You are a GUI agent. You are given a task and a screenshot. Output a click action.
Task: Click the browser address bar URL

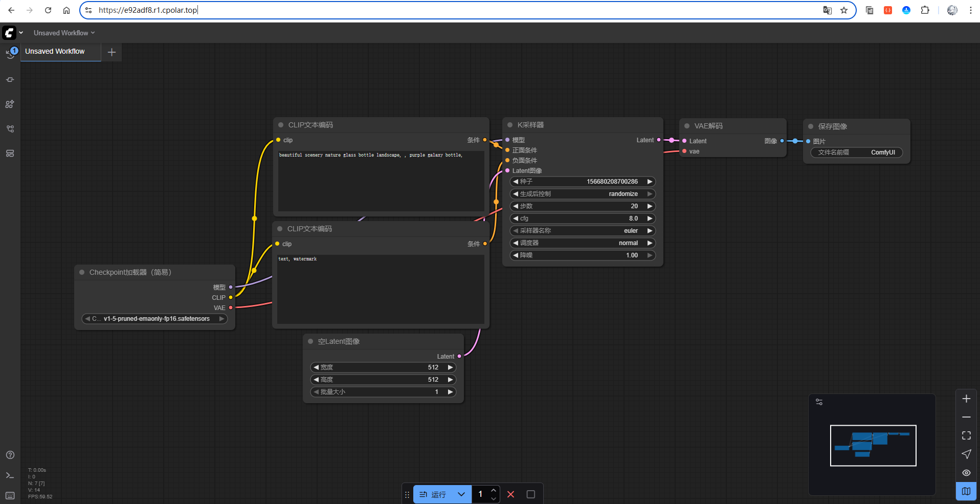coord(148,10)
